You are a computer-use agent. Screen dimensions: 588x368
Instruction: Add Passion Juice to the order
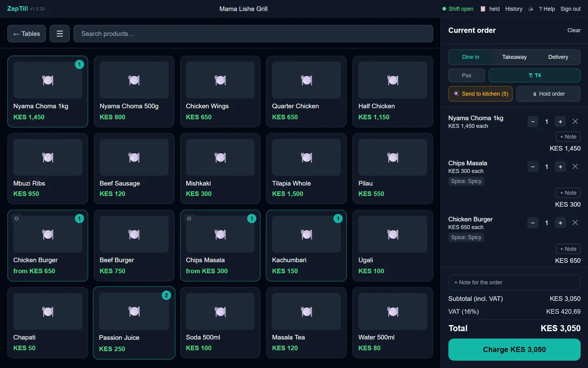[x=134, y=323]
